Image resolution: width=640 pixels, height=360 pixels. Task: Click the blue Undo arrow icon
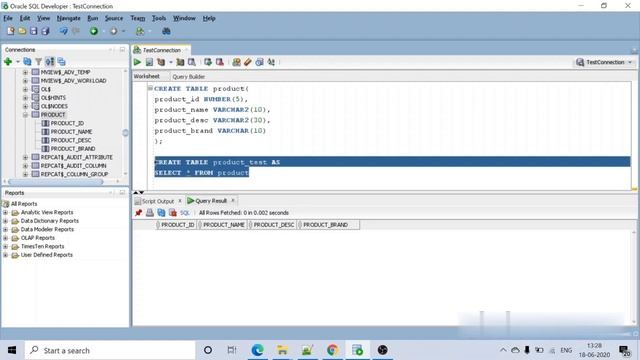[63, 31]
